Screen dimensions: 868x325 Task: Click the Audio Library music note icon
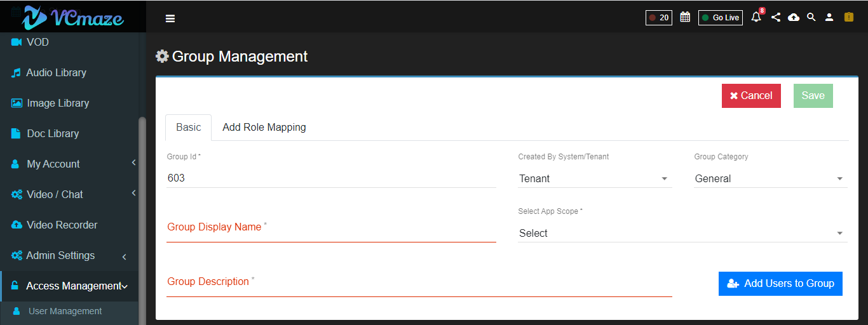click(16, 72)
